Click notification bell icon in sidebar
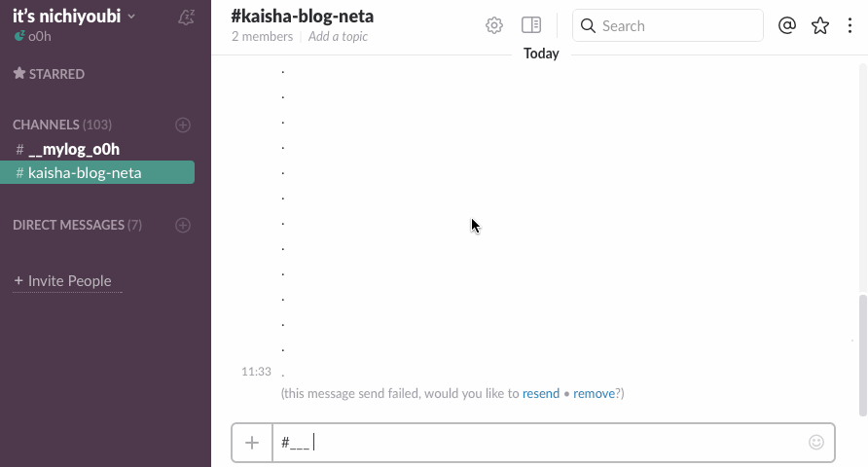The width and height of the screenshot is (868, 467). (x=187, y=17)
